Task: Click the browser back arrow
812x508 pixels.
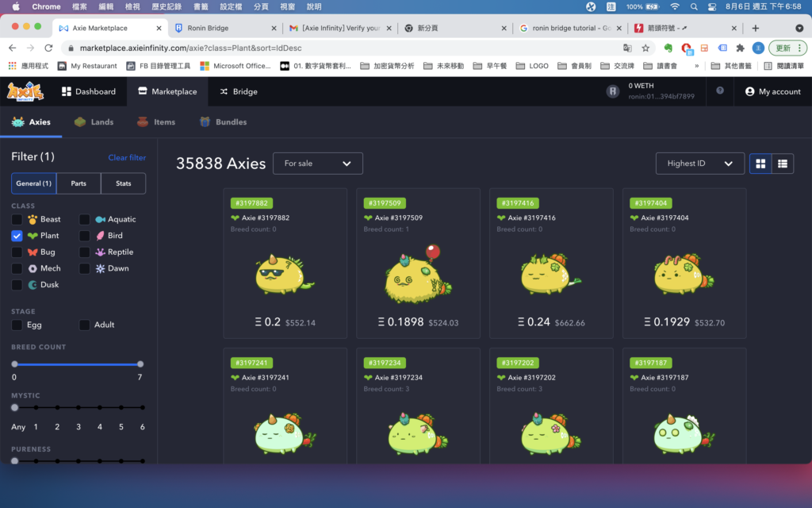Action: tap(13, 48)
